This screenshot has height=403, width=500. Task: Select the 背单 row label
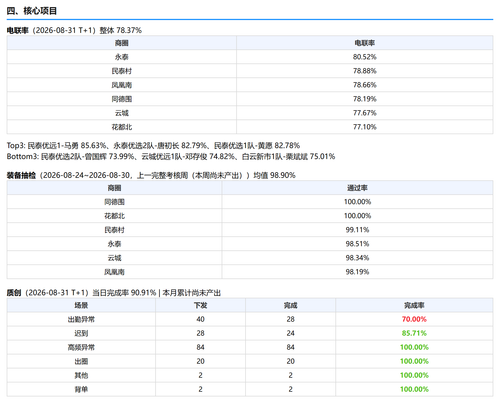point(81,389)
